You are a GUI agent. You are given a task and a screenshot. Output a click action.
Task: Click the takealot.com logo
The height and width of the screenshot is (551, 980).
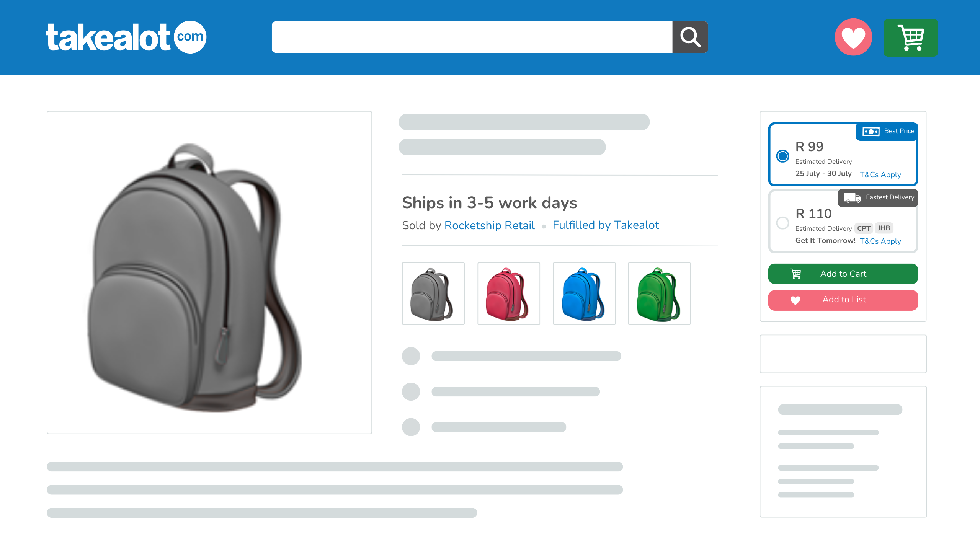(126, 37)
